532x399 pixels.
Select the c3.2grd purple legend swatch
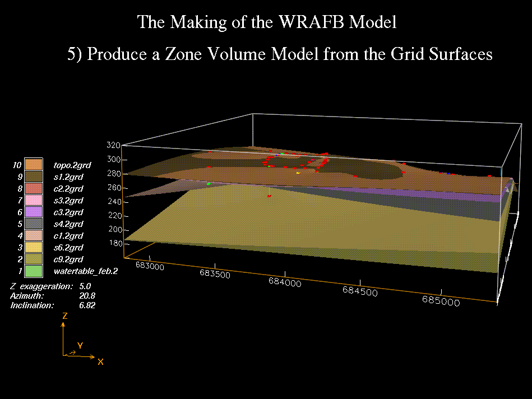[34, 212]
